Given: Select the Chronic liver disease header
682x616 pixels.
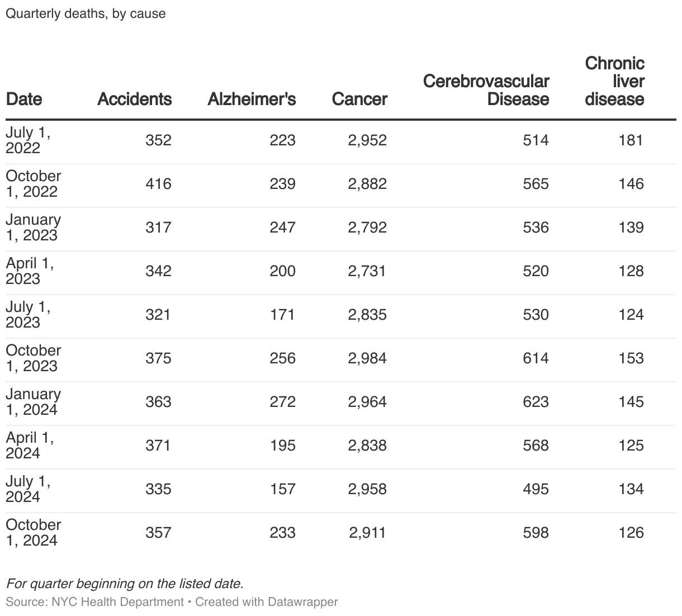Looking at the screenshot, I should point(614,81).
